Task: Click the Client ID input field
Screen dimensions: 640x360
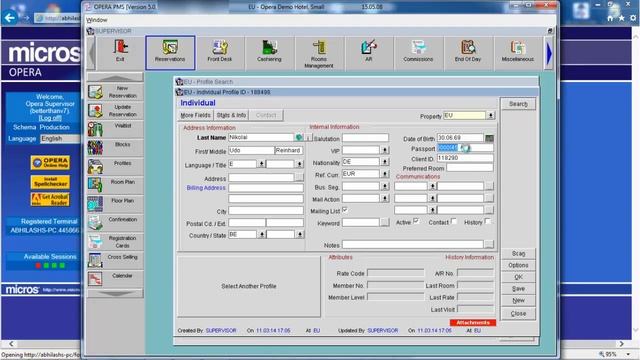Action: (x=465, y=158)
